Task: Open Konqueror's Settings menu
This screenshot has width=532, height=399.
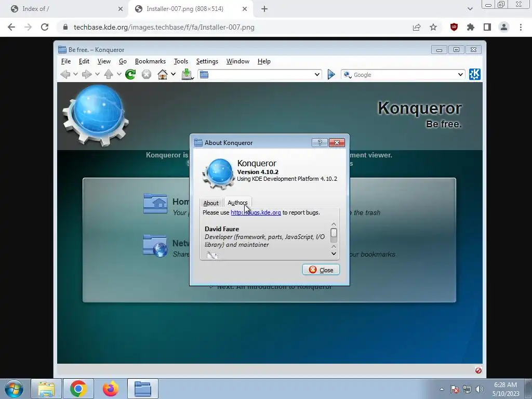Action: pos(207,61)
